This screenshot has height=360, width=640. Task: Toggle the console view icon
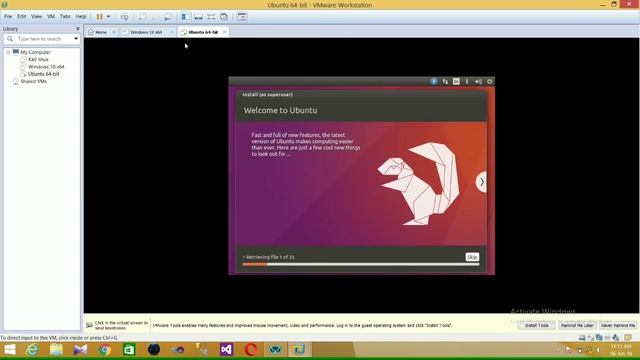point(242,17)
